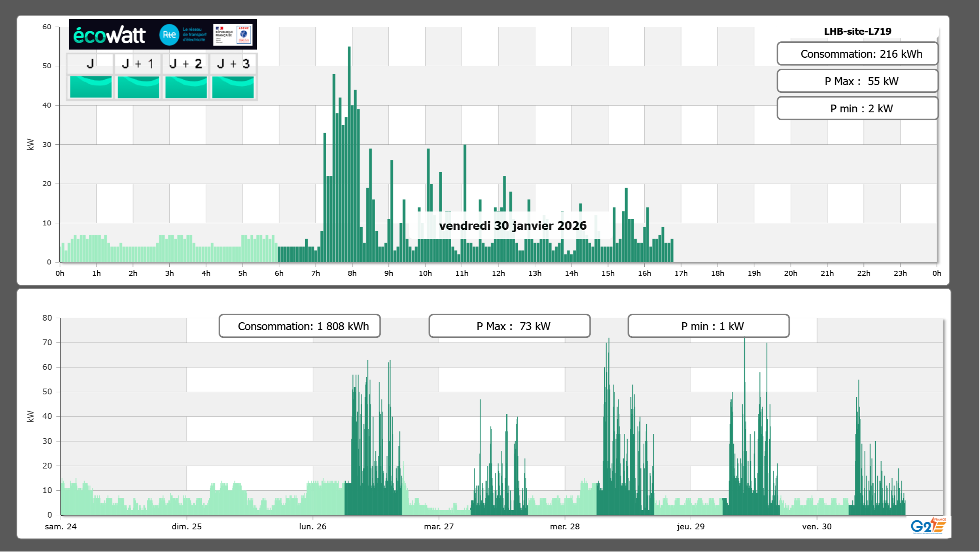The image size is (980, 552).
Task: Click the Consommation: 216 kWh box
Action: [x=857, y=54]
